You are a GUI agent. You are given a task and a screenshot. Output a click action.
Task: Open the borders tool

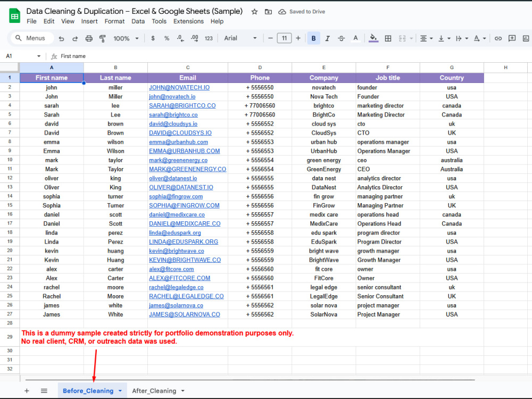click(388, 38)
